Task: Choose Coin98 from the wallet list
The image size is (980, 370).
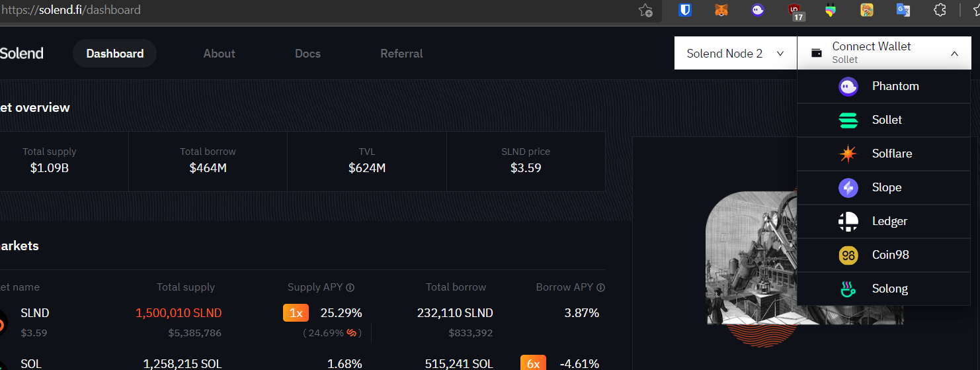Action: 884,255
